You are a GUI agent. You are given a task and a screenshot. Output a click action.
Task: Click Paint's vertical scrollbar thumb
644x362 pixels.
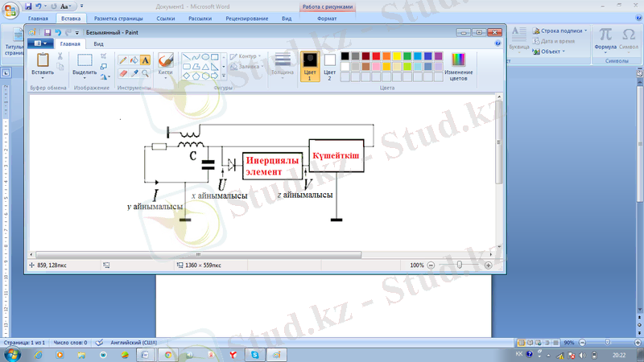(x=499, y=142)
